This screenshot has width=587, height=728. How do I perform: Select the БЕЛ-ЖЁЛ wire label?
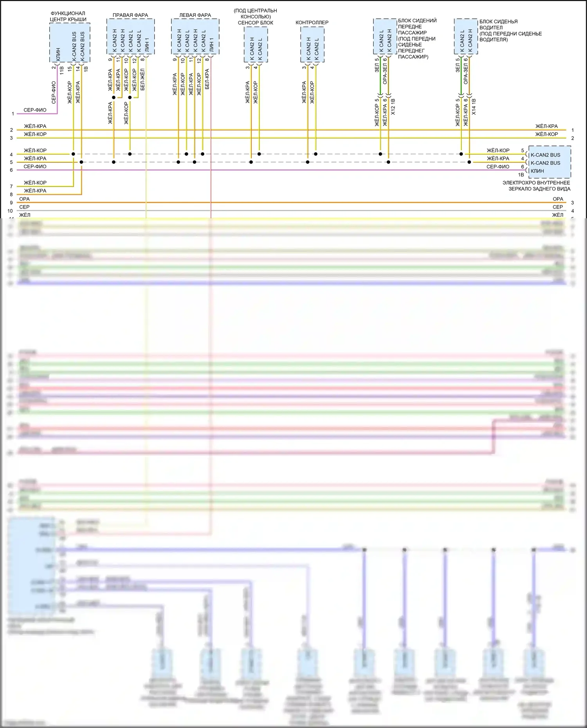[x=142, y=80]
